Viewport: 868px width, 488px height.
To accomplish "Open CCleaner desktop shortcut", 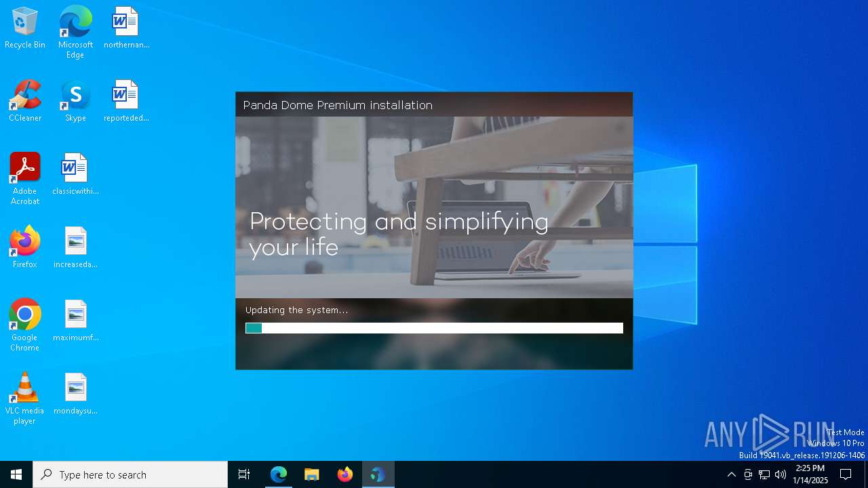I will click(25, 101).
